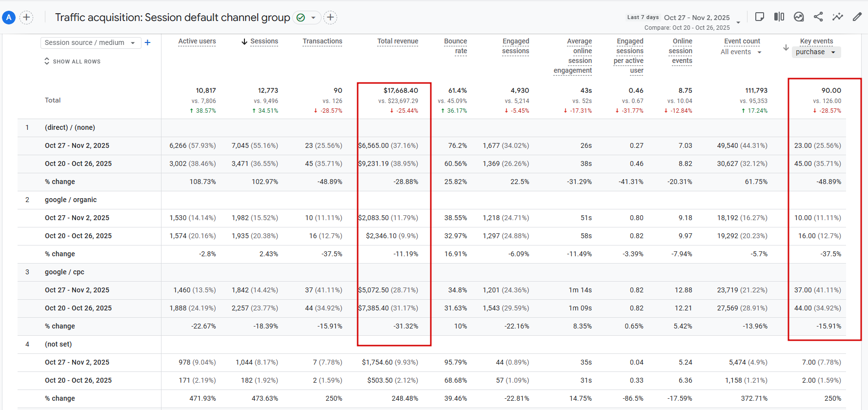Click total sessions value '12,773'

(x=268, y=91)
